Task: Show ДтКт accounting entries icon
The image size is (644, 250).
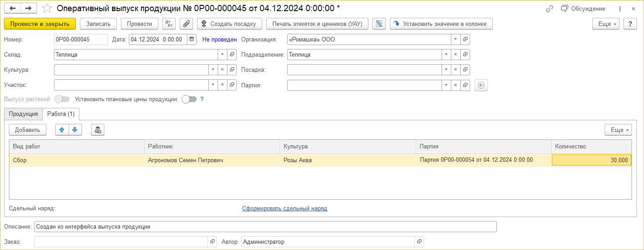Action: [x=169, y=24]
